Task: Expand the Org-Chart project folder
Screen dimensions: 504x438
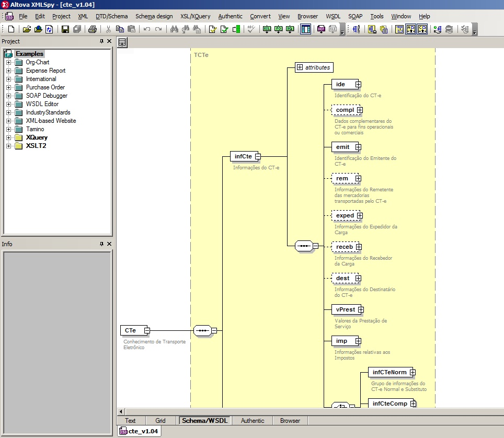Action: click(x=8, y=62)
